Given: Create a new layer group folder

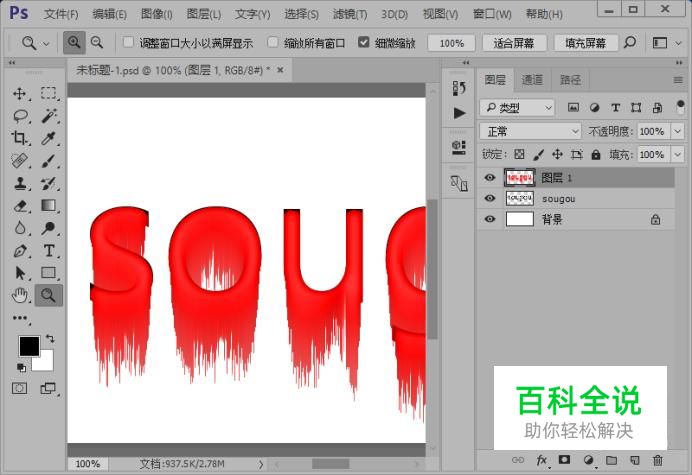Looking at the screenshot, I should (611, 460).
